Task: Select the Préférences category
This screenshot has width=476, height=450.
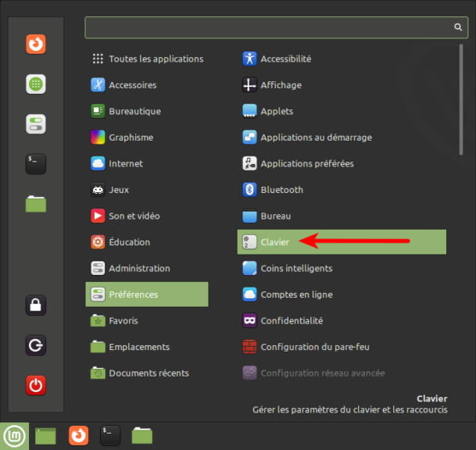Action: tap(147, 295)
